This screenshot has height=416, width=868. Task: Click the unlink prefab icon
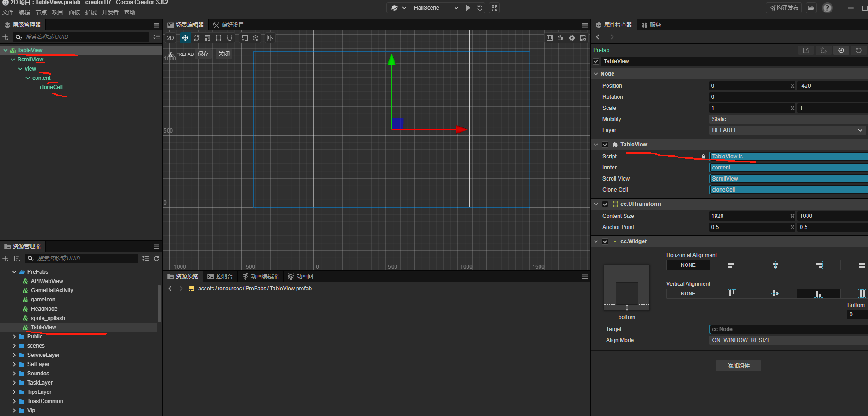pyautogui.click(x=824, y=50)
